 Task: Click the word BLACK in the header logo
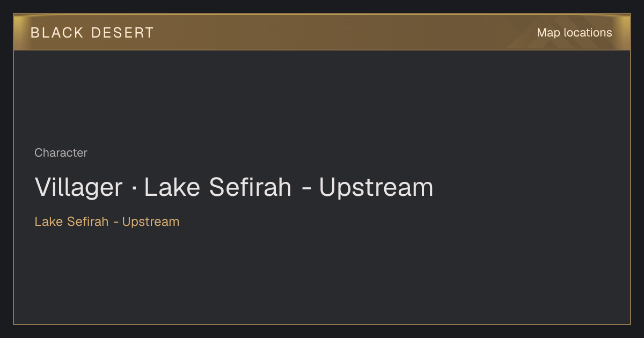tap(57, 33)
